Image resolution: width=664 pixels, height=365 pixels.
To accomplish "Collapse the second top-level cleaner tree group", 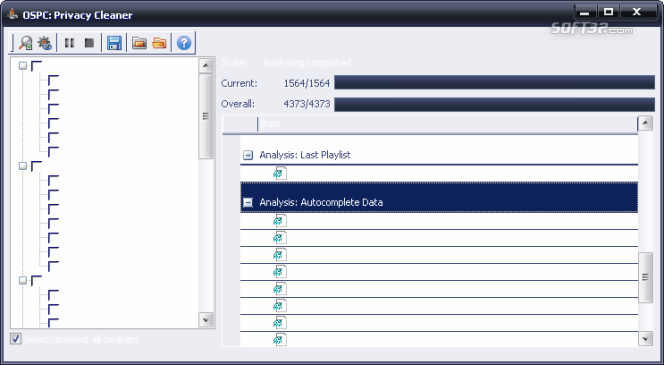I will click(23, 166).
